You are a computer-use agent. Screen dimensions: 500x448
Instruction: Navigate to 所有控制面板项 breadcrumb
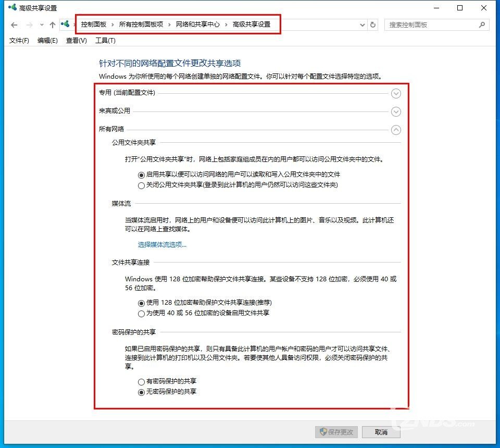point(141,24)
